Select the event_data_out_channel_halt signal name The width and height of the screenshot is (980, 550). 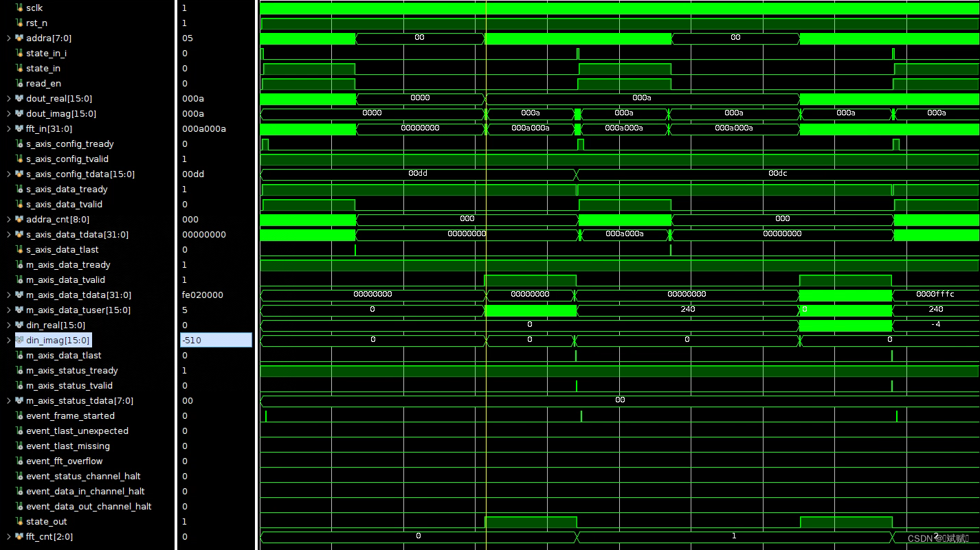click(x=89, y=507)
